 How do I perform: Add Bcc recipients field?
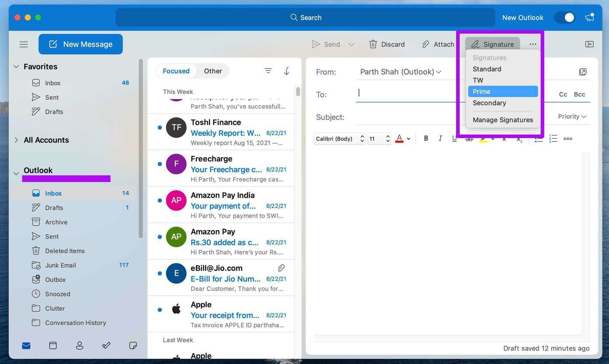click(579, 94)
